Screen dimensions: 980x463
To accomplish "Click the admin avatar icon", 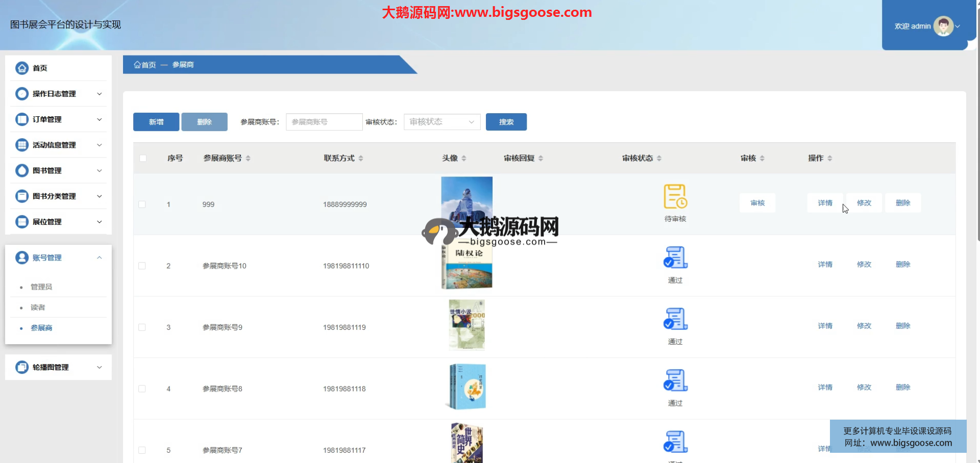I will 943,26.
